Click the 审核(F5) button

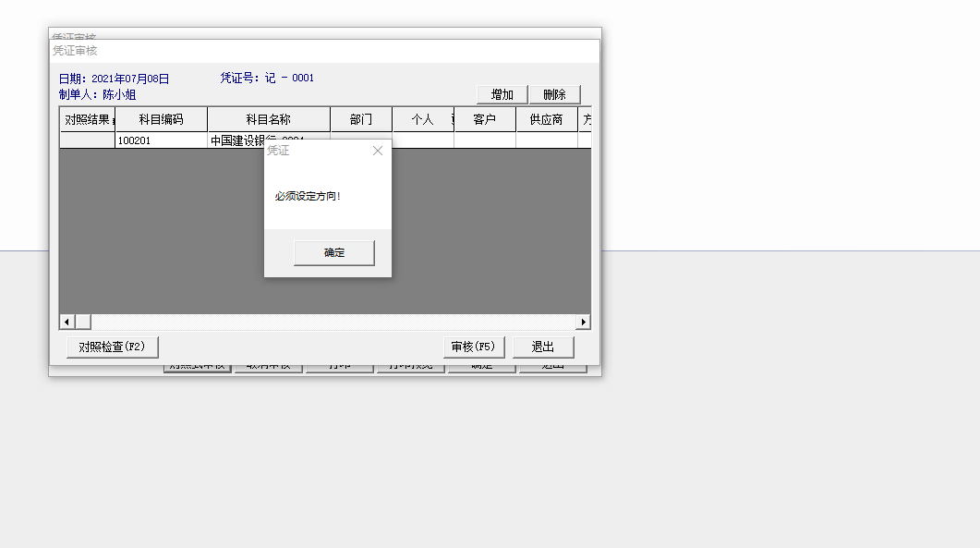tap(473, 347)
